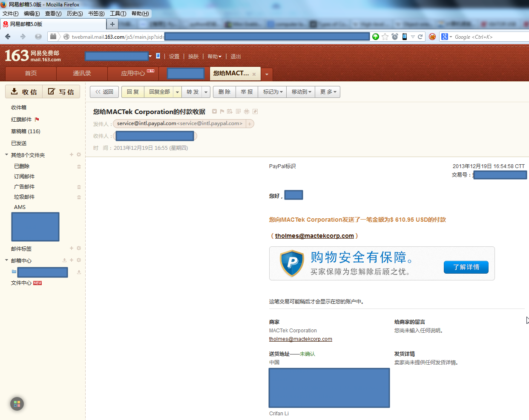
Task: Switch to the 首页 tab
Action: pos(31,73)
